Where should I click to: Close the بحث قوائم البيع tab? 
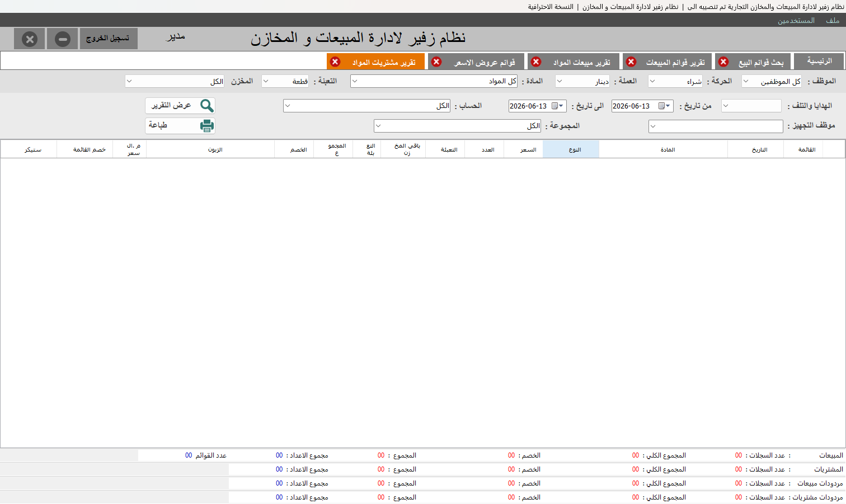tap(723, 62)
